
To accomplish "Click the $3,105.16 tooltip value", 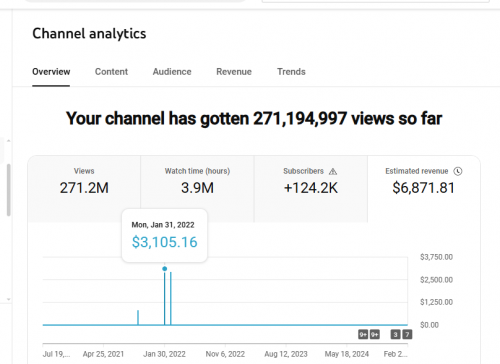I will pyautogui.click(x=165, y=242).
